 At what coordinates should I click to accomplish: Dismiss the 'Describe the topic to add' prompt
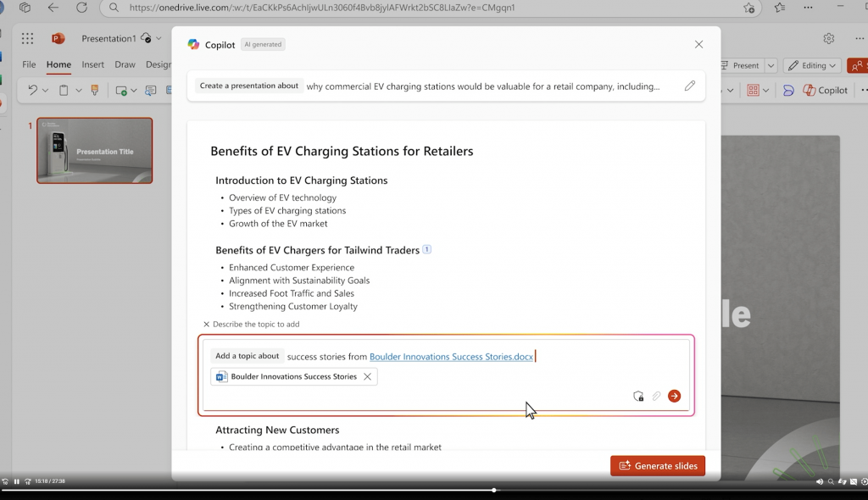click(x=207, y=325)
